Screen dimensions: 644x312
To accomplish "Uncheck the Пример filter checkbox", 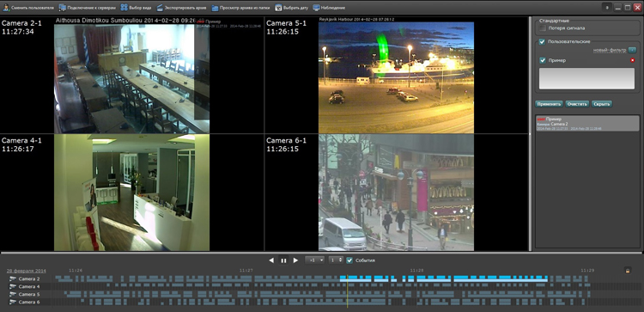I will (x=543, y=60).
